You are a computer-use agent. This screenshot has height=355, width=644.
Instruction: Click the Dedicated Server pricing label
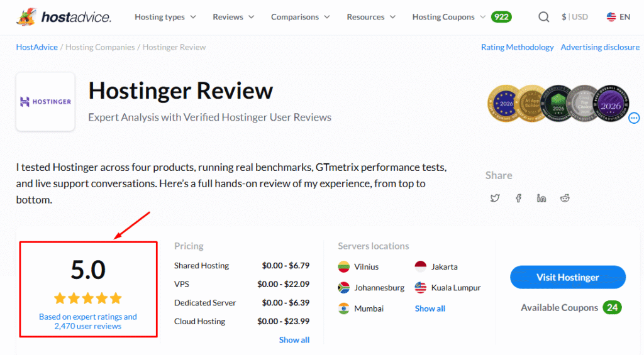(x=205, y=303)
